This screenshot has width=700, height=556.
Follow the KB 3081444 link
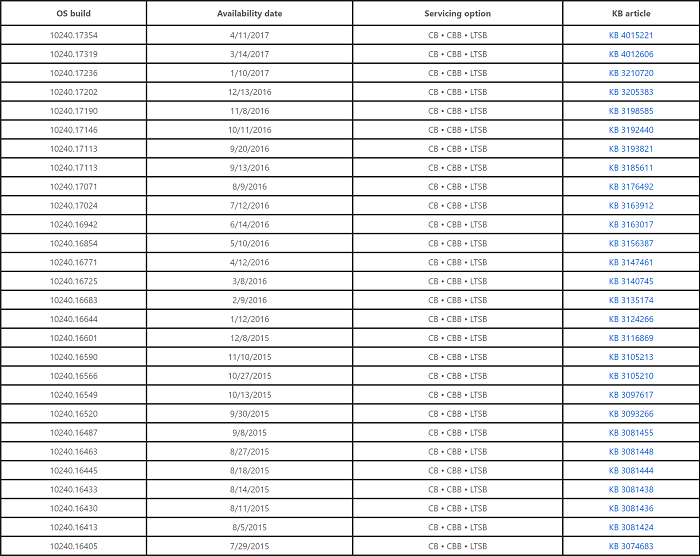[x=631, y=471]
